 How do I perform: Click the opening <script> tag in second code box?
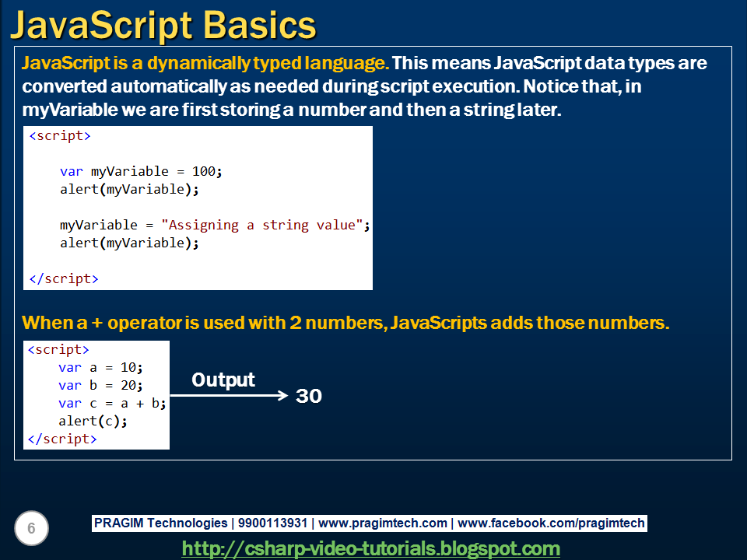pos(58,349)
